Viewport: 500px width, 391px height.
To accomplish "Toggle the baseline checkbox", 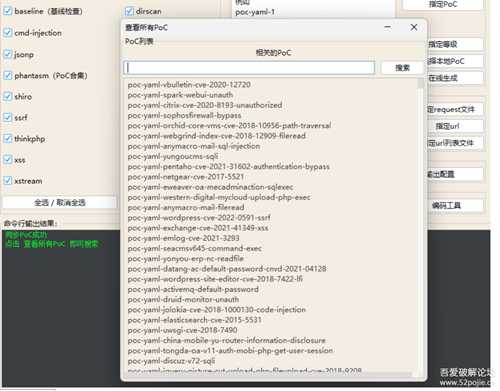I will pyautogui.click(x=8, y=11).
